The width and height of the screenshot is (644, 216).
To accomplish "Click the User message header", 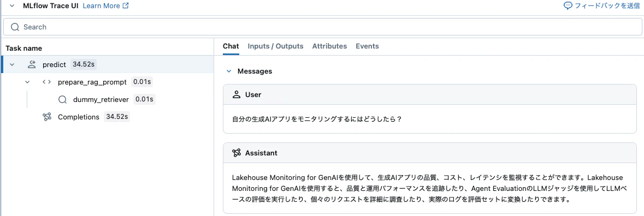I will click(430, 95).
